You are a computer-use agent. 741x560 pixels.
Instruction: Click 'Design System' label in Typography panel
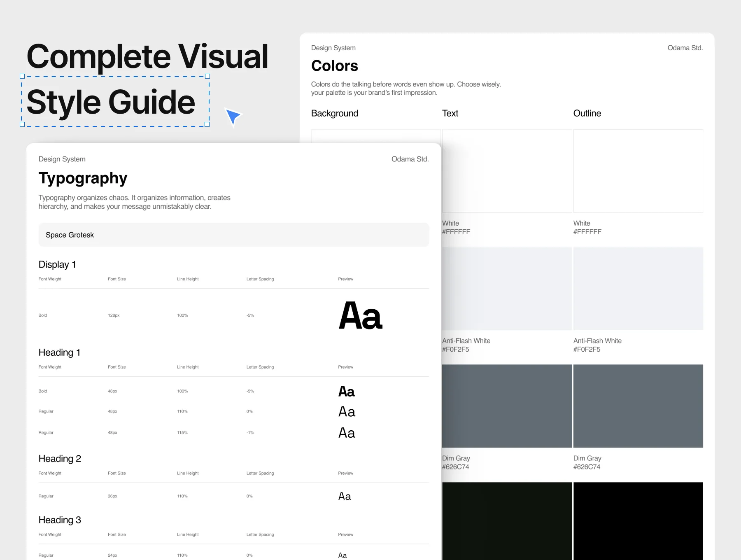click(x=62, y=159)
